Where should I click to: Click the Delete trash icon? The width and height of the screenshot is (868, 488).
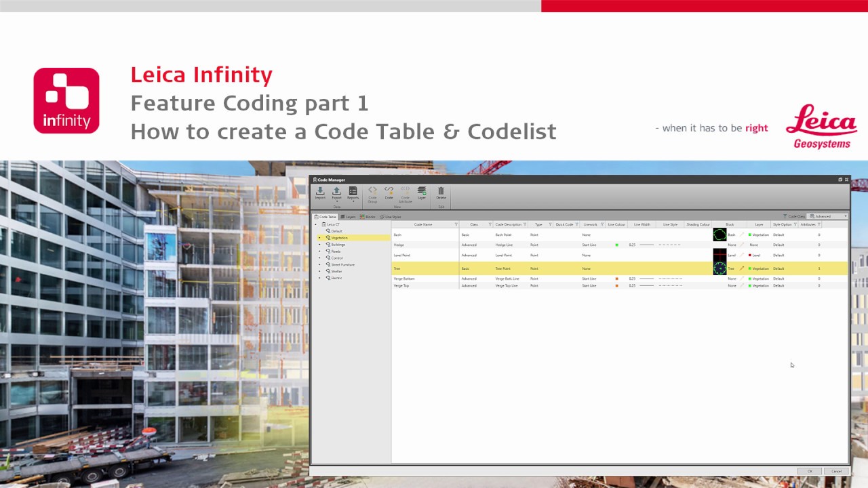pos(441,193)
